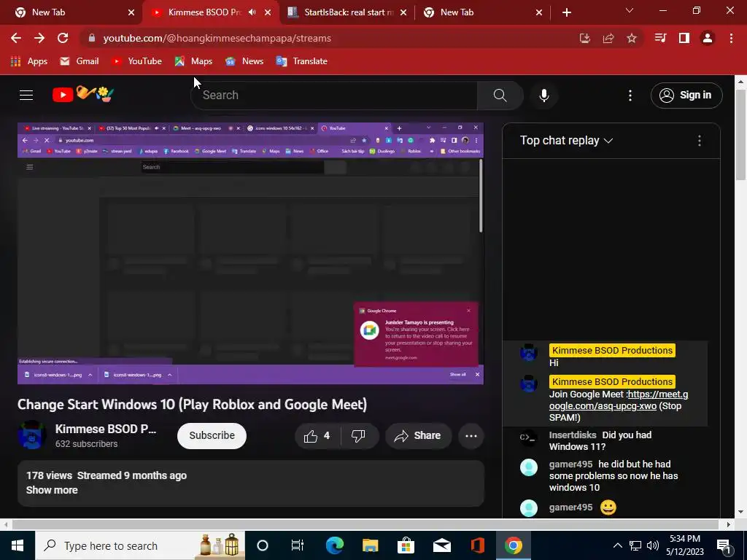Screen dimensions: 747x560
Task: Open News bookmark
Action: pyautogui.click(x=244, y=61)
